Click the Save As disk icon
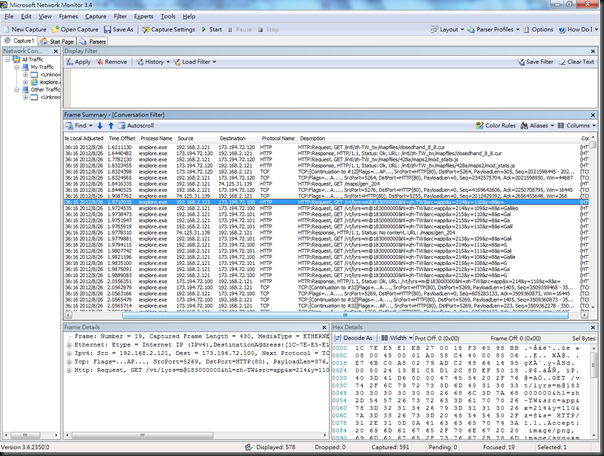 click(107, 30)
